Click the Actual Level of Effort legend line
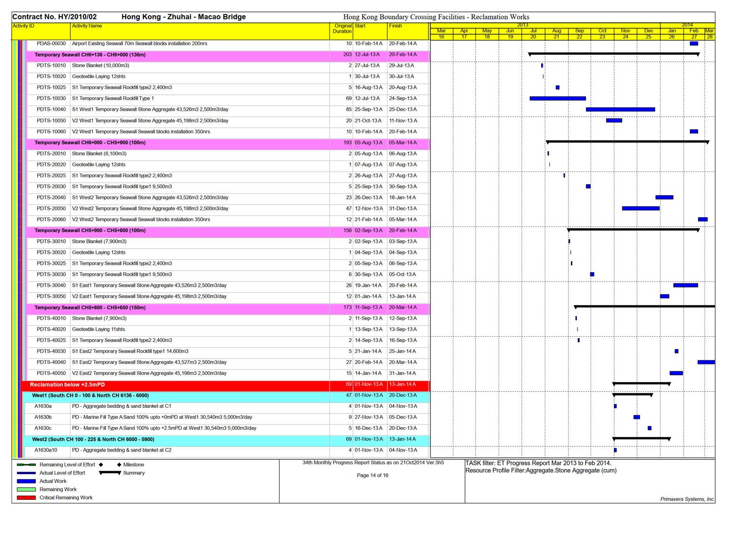The height and width of the screenshot is (535, 756). coord(26,473)
